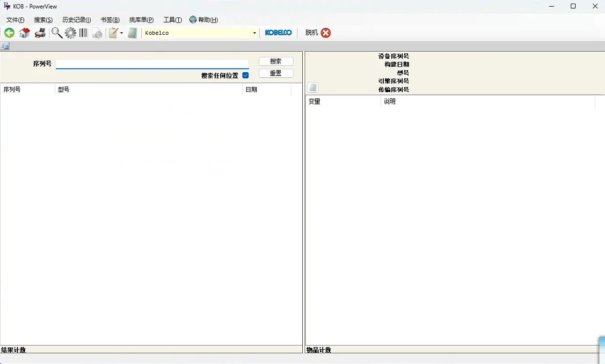605x364 pixels.
Task: Click the 变量 column header
Action: [x=343, y=101]
